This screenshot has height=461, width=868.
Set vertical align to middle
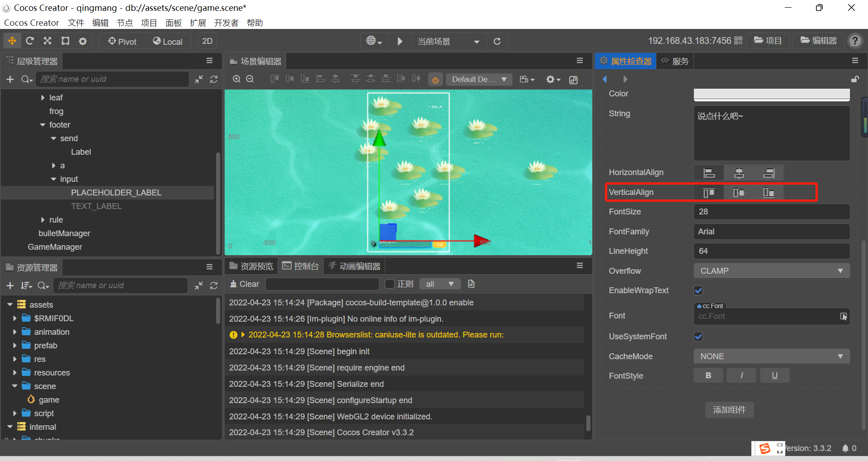[739, 193]
